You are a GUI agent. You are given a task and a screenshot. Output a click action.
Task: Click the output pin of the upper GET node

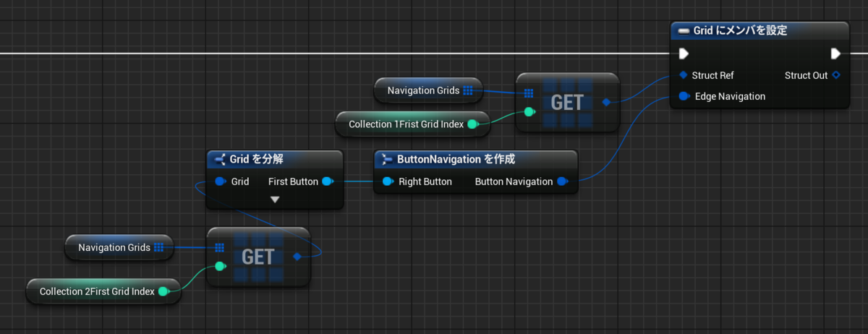tap(606, 102)
